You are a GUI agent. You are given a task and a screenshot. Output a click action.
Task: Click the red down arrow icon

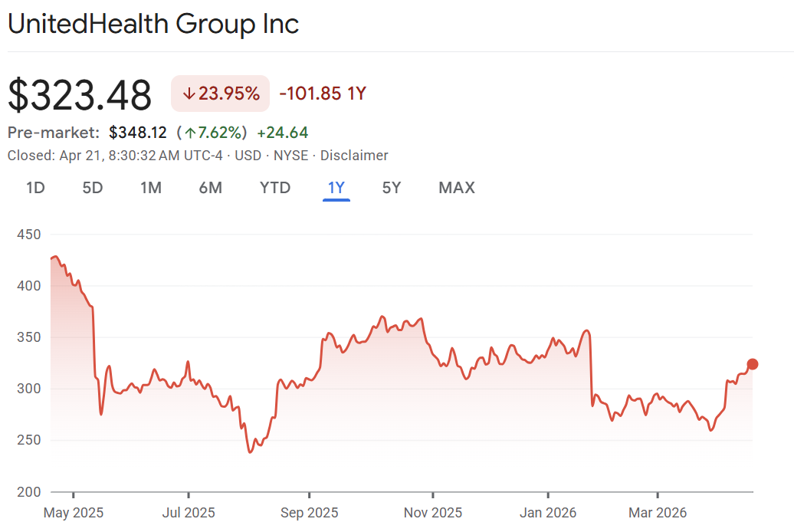(189, 94)
